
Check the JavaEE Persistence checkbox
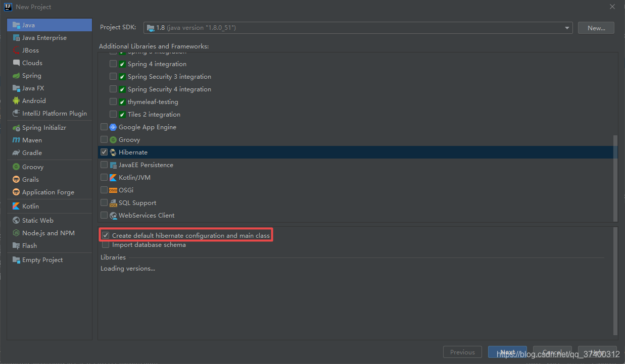point(104,165)
